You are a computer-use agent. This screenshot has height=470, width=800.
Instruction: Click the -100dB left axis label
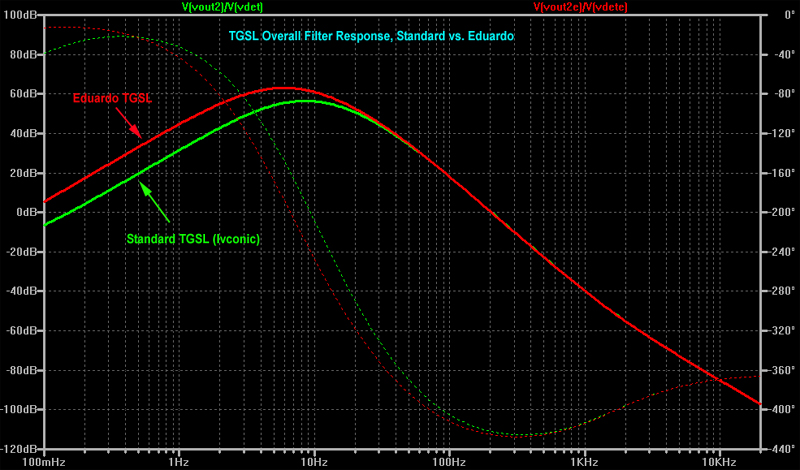(x=19, y=410)
